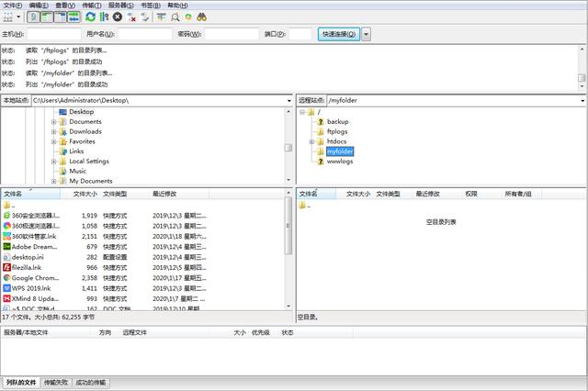The height and width of the screenshot is (391, 588).
Task: Click the cancel current operation icon
Action: point(118,17)
